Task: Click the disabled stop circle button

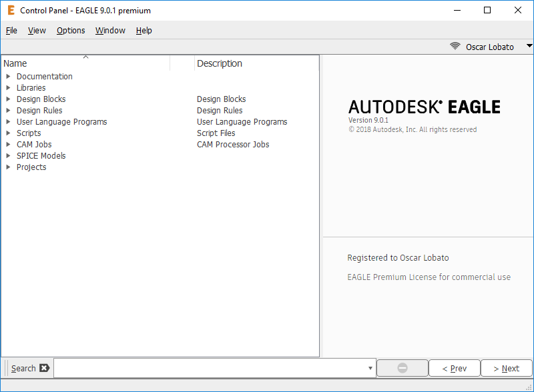Action: [x=403, y=368]
